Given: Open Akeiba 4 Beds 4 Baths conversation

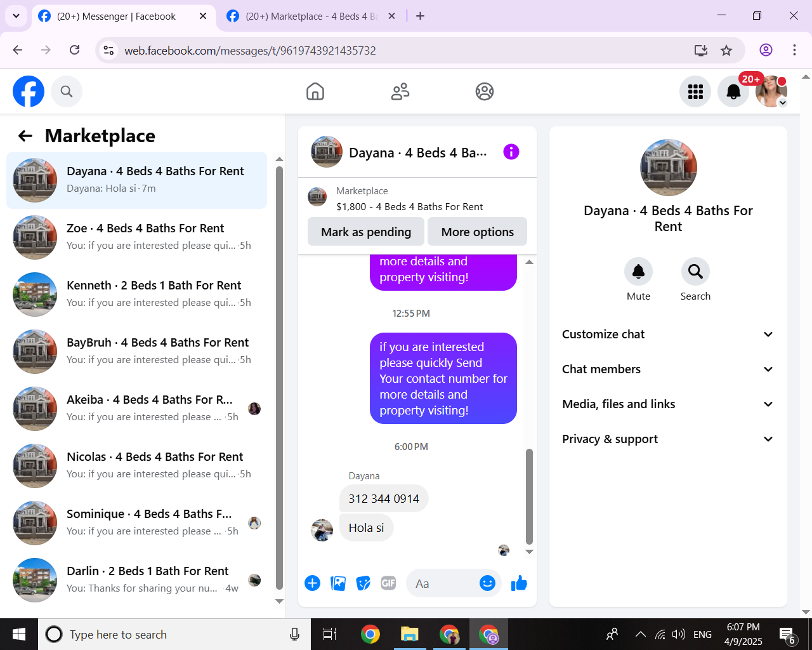Looking at the screenshot, I should (x=136, y=409).
